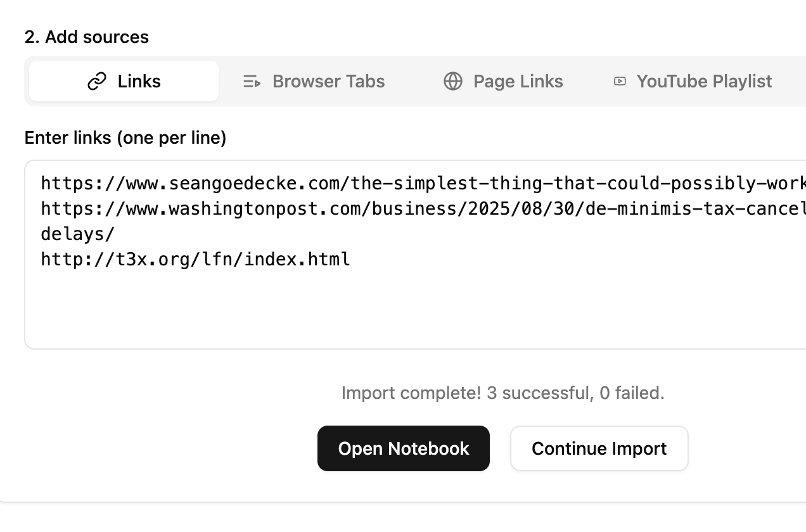Screen dimensions: 806x532
Task: Click the '0 failed' text in the status line
Action: point(632,393)
